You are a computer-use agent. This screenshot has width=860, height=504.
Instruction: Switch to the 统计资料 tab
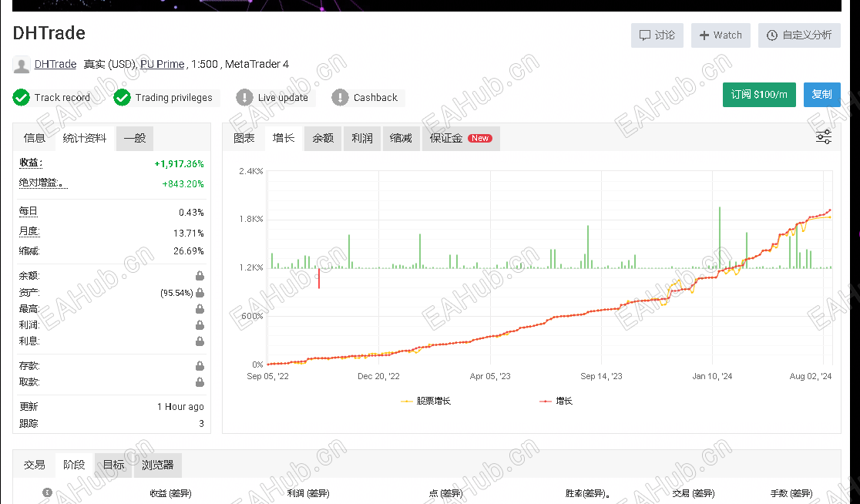pos(85,138)
